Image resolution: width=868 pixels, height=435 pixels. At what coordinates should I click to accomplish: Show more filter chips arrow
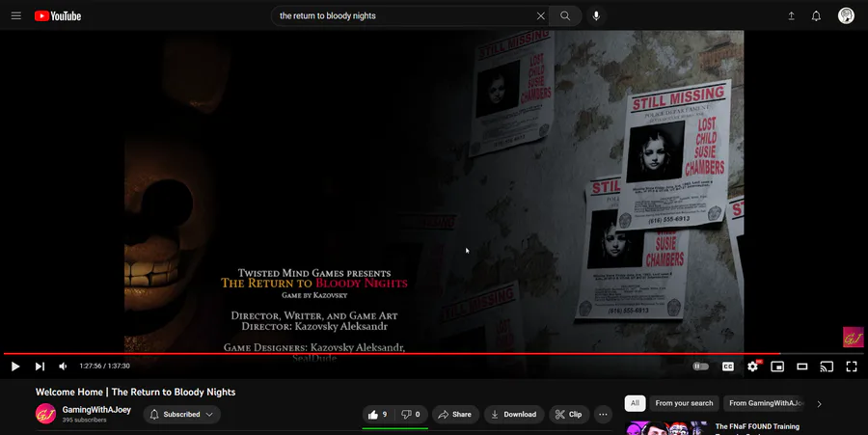(x=819, y=404)
